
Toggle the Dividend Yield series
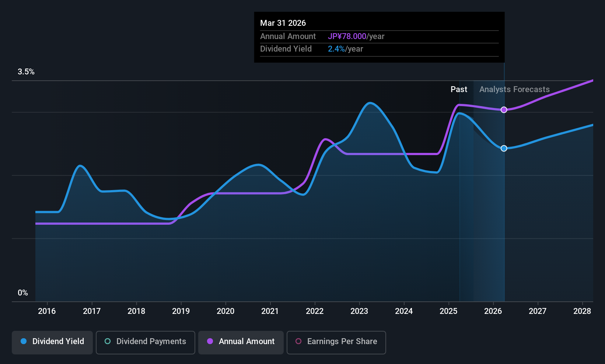click(52, 342)
